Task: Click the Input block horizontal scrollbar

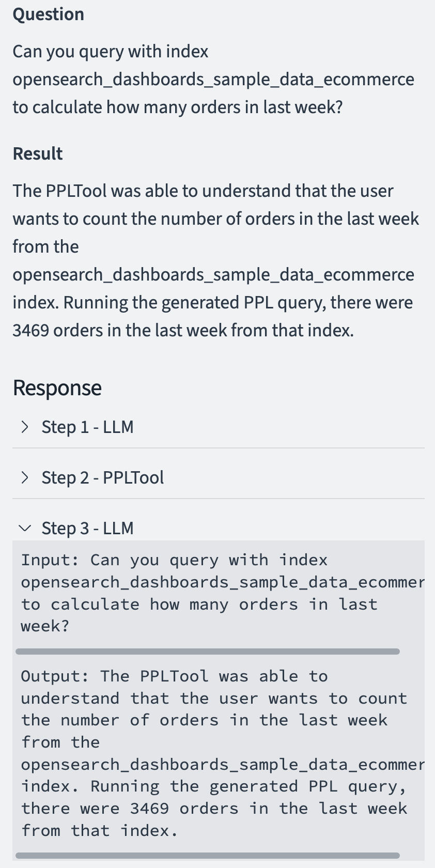Action: point(208,652)
